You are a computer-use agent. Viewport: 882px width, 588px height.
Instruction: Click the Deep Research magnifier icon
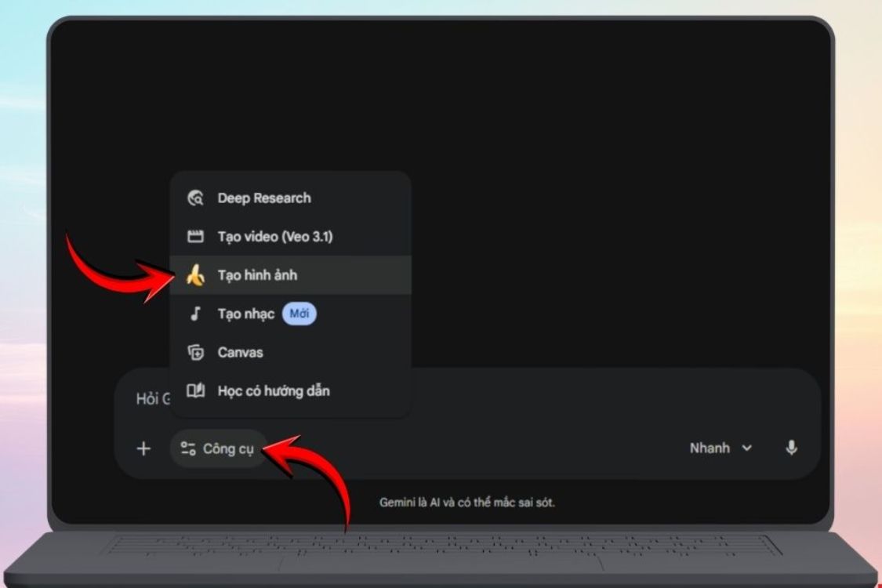click(195, 198)
